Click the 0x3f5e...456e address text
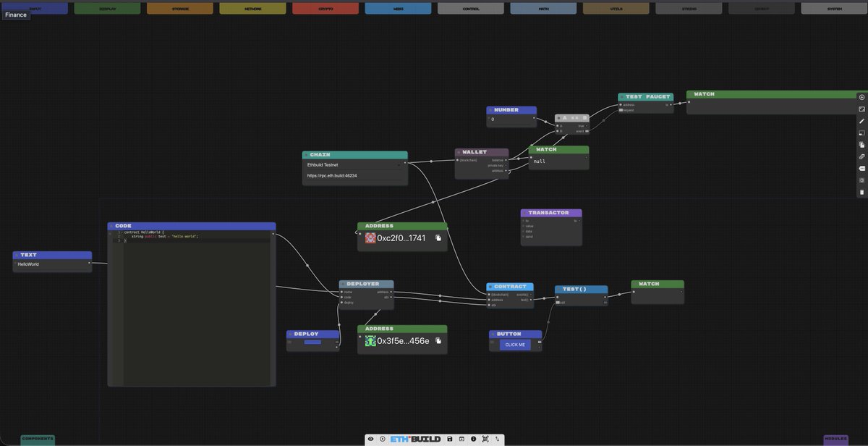Image resolution: width=868 pixels, height=446 pixels. click(403, 340)
